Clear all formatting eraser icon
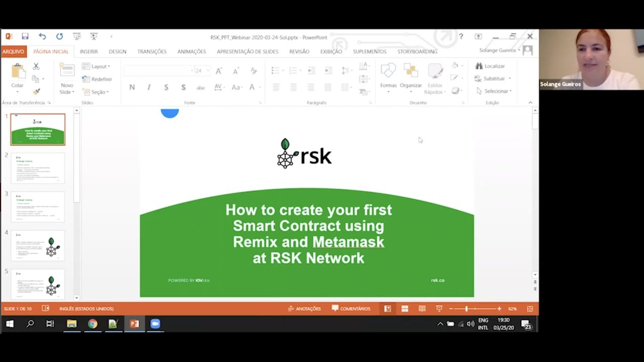Screen dimensions: 644x362 [x=254, y=71]
